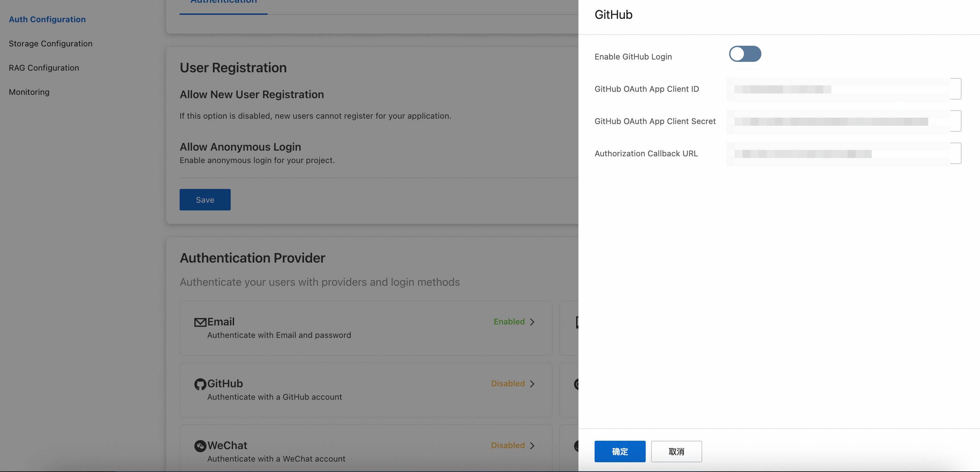The height and width of the screenshot is (472, 980).
Task: Open Storage Configuration in the sidebar
Action: click(50, 44)
